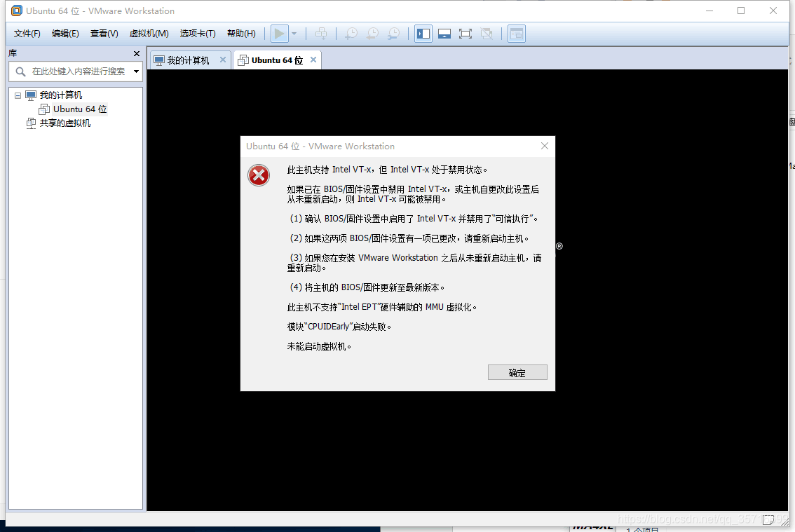Toggle the thumbnail bar view icon
Viewport: 795px width, 532px height.
(x=444, y=34)
